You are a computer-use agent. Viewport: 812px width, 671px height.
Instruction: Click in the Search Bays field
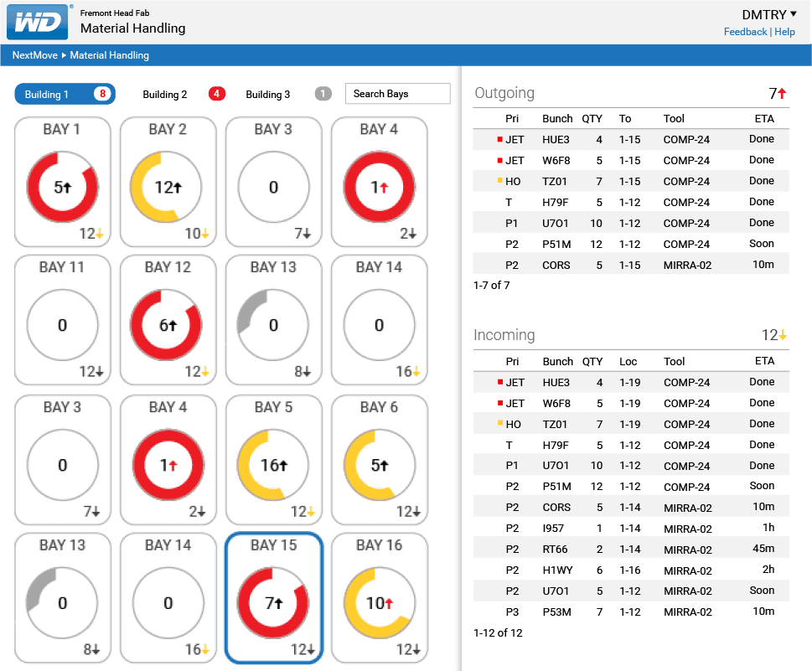pos(397,94)
